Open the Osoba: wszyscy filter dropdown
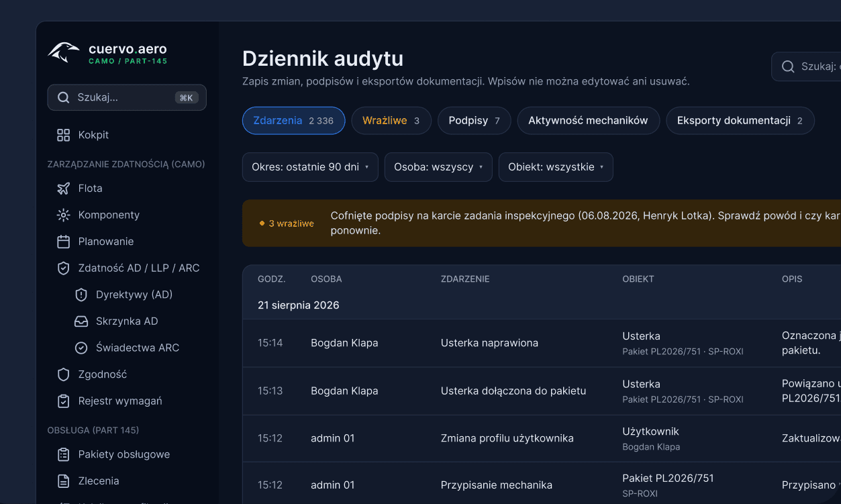Image resolution: width=841 pixels, height=504 pixels. [438, 167]
